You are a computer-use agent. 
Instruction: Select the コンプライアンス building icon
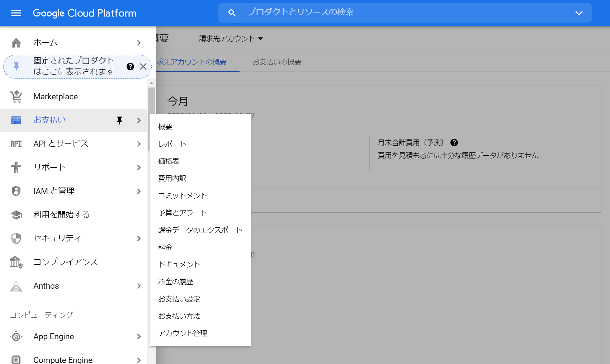16,262
